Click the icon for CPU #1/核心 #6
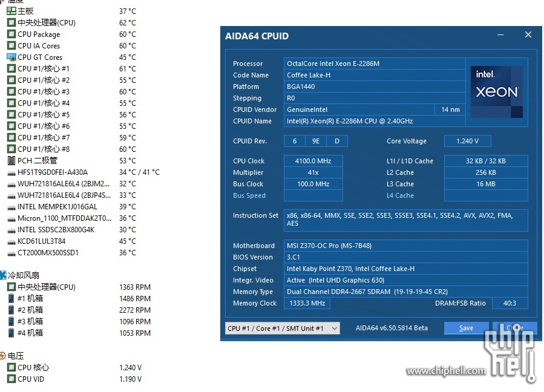 click(11, 126)
